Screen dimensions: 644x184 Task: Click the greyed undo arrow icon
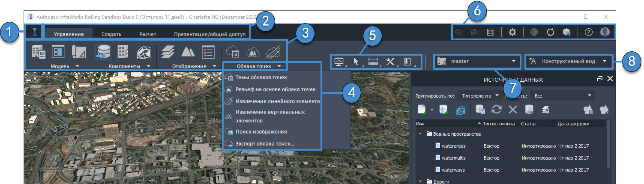tap(458, 32)
